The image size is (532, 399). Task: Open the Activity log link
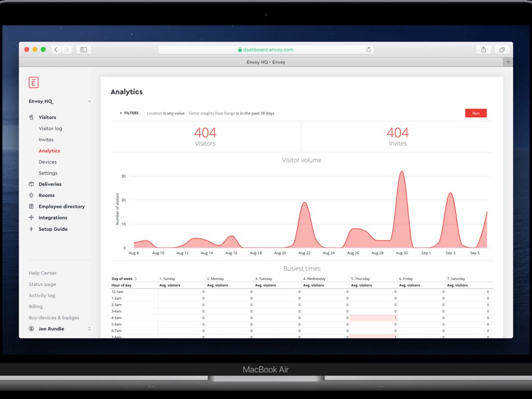click(42, 295)
